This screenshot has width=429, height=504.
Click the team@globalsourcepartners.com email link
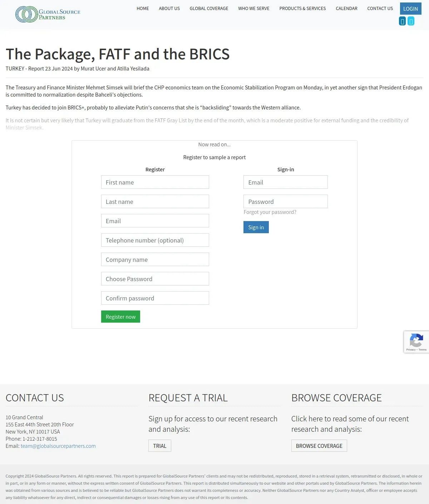coord(58,446)
